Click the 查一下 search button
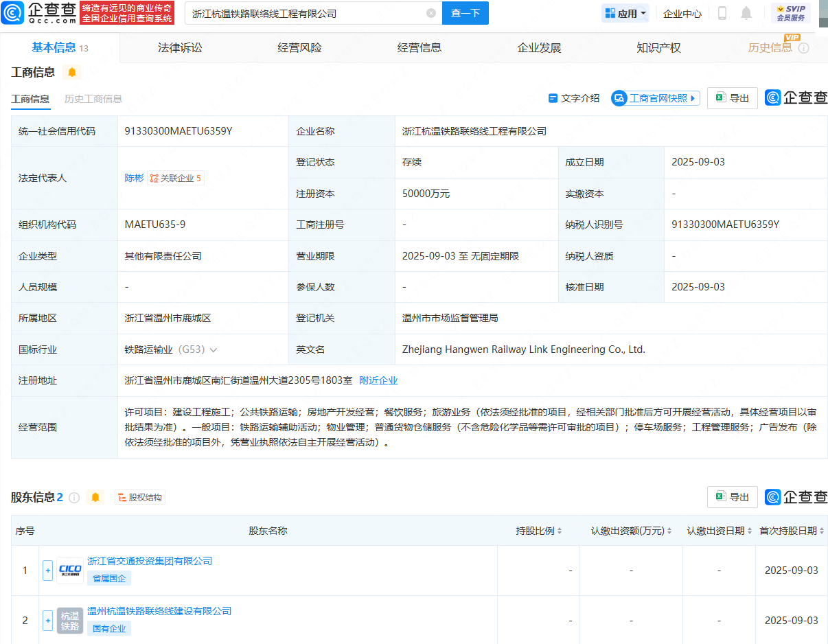 [465, 13]
